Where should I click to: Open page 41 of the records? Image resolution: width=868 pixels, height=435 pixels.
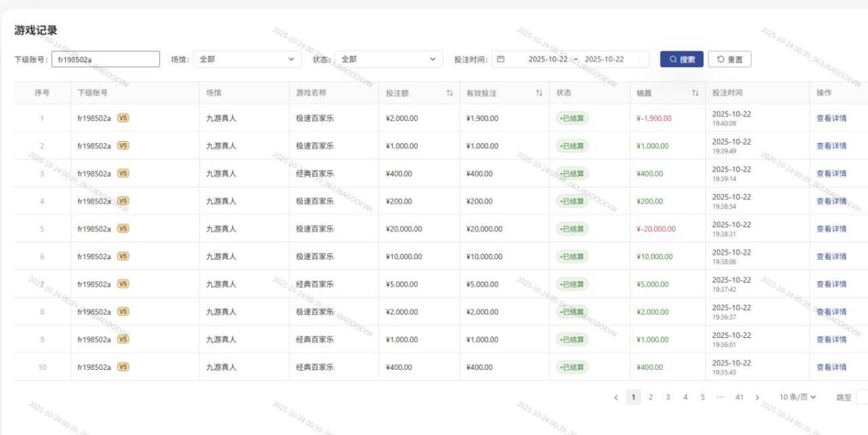(739, 397)
